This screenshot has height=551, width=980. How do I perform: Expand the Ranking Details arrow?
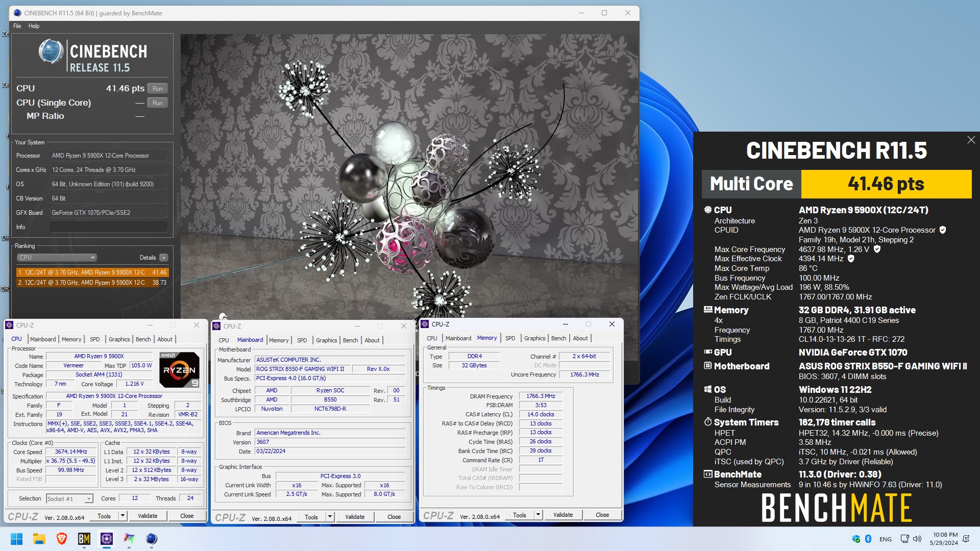[x=164, y=258]
